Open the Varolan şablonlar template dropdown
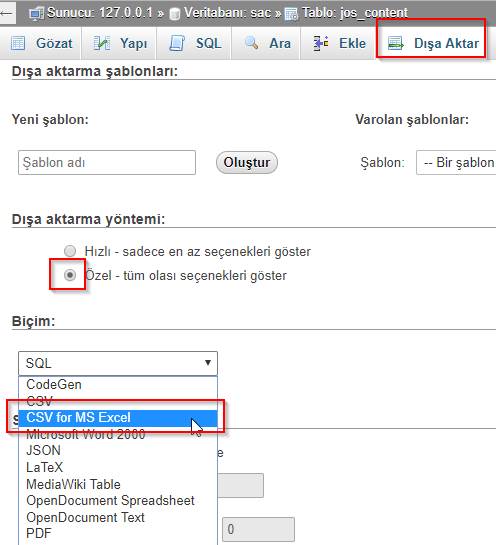The width and height of the screenshot is (496, 545). click(456, 162)
